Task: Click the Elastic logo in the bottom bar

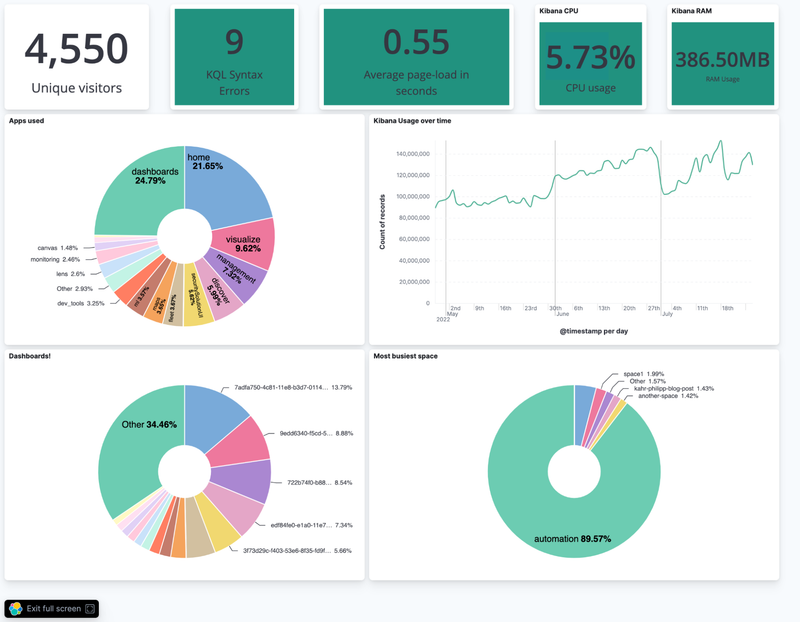Action: click(x=16, y=608)
